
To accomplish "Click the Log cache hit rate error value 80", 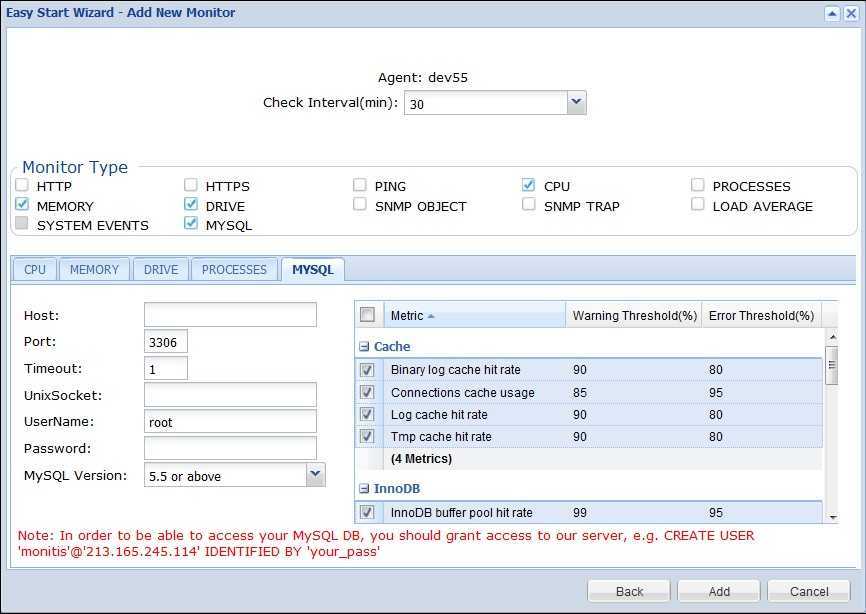I will pyautogui.click(x=716, y=415).
